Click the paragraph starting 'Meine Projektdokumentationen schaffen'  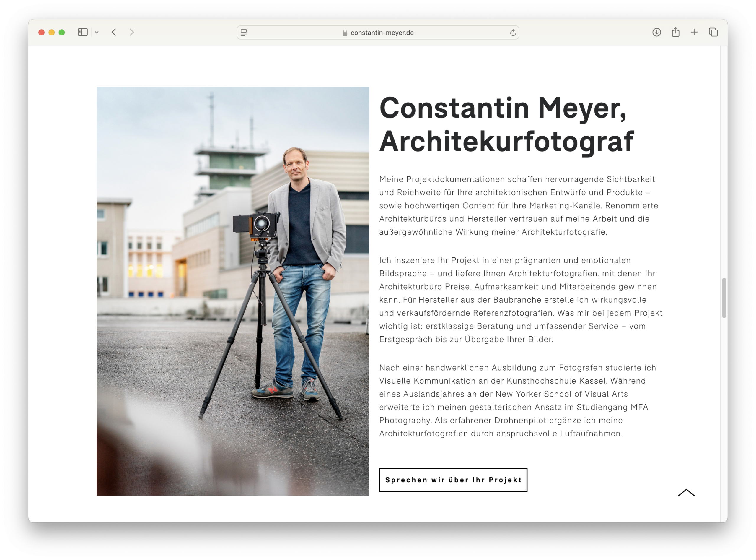pos(519,205)
